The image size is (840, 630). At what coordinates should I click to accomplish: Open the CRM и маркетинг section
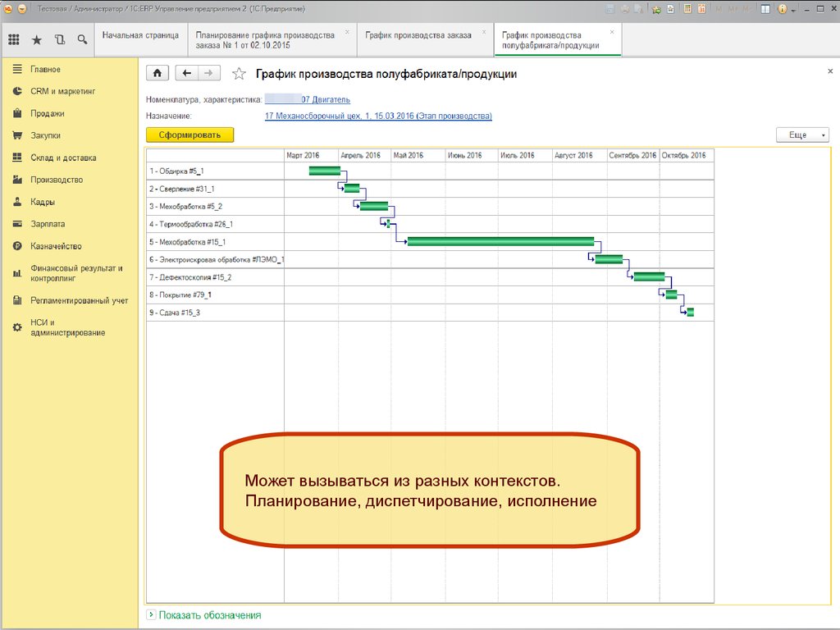62,91
